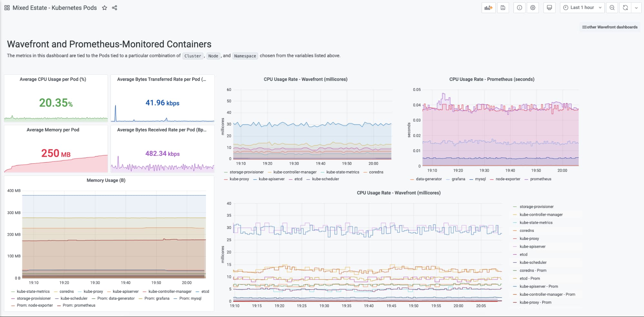Open other Wavefront dashboards links menu
This screenshot has height=317, width=644.
(610, 27)
